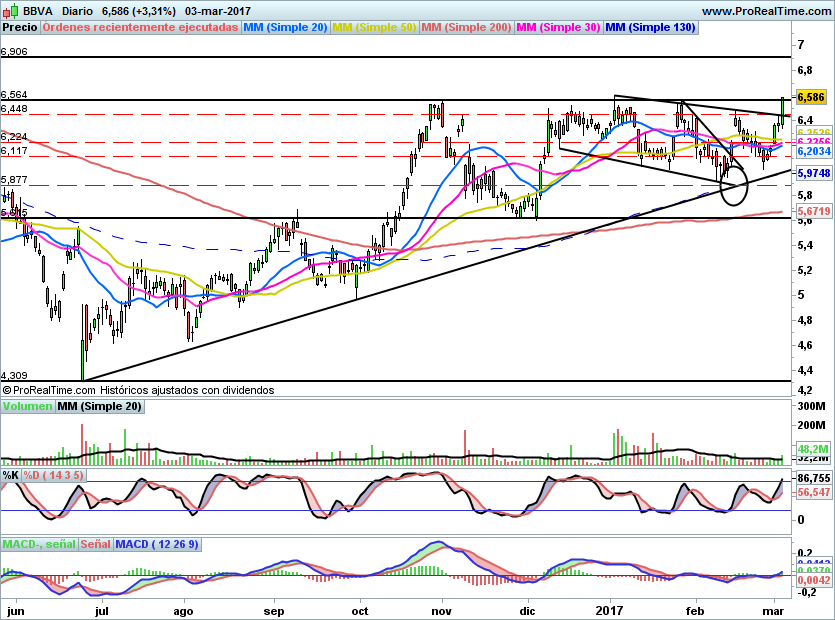Viewport: 835px width, 620px height.
Task: Click the candlestick chart icon beside BBVA
Action: coord(11,11)
